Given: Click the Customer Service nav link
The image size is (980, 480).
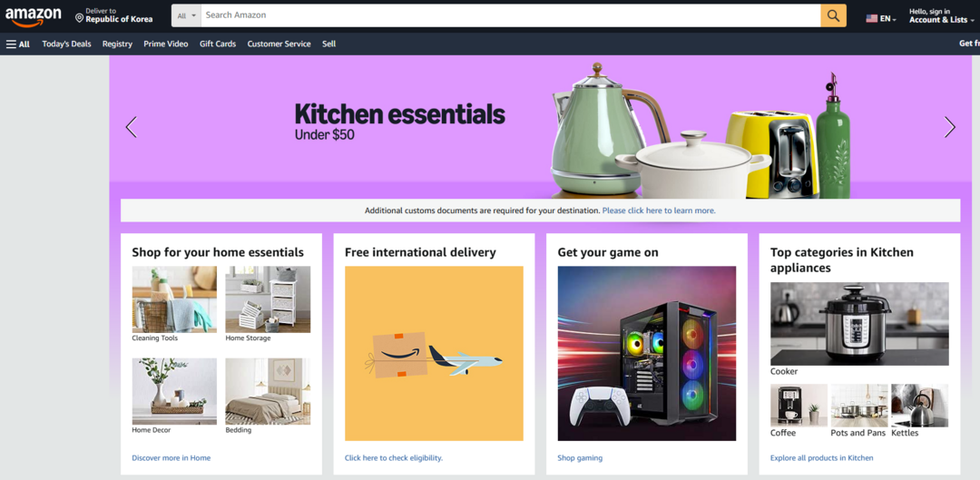Looking at the screenshot, I should coord(279,44).
